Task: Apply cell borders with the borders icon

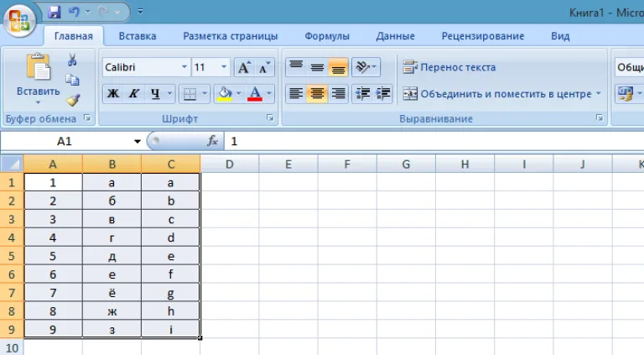Action: (x=190, y=94)
